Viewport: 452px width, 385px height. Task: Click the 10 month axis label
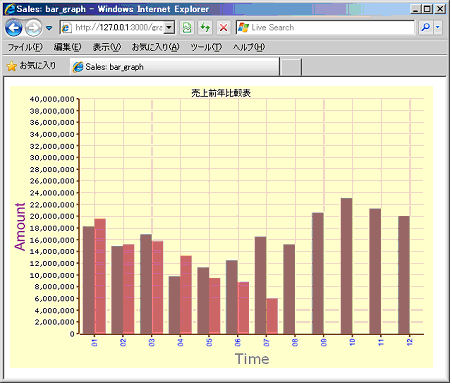click(352, 342)
